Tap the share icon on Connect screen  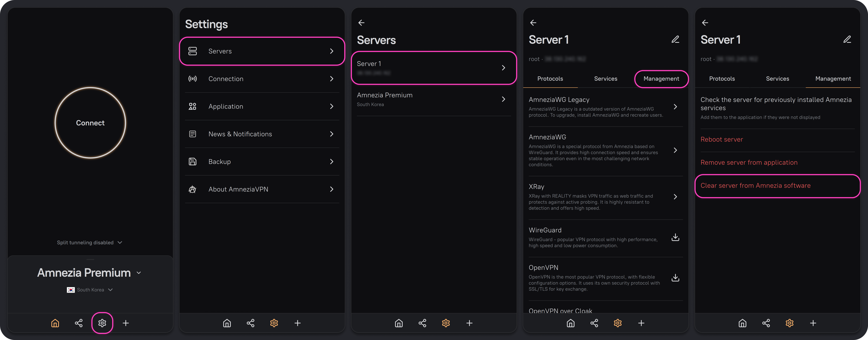point(78,323)
